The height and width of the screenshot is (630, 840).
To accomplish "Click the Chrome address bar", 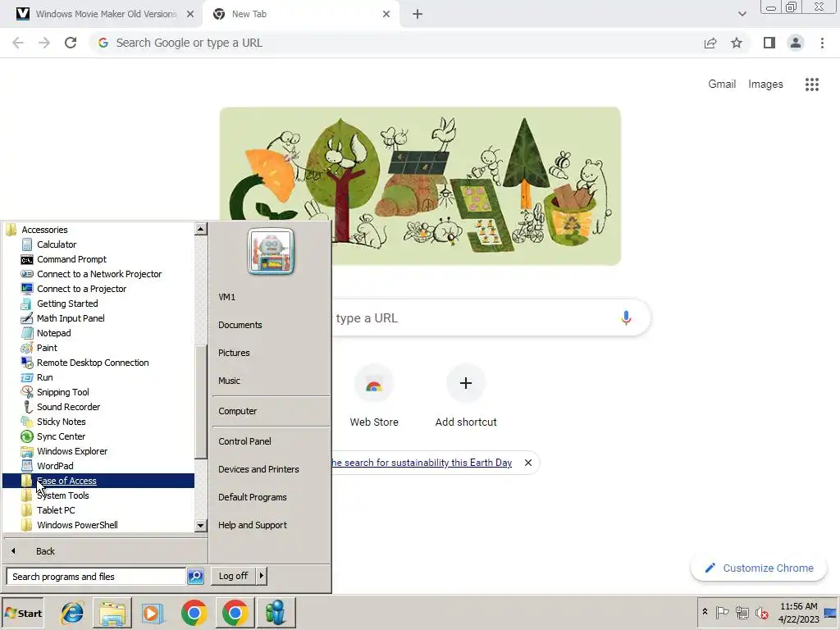I will click(396, 43).
